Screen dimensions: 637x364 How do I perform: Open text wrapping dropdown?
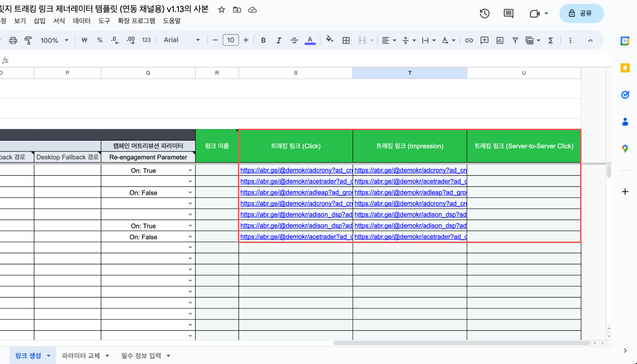coord(429,40)
